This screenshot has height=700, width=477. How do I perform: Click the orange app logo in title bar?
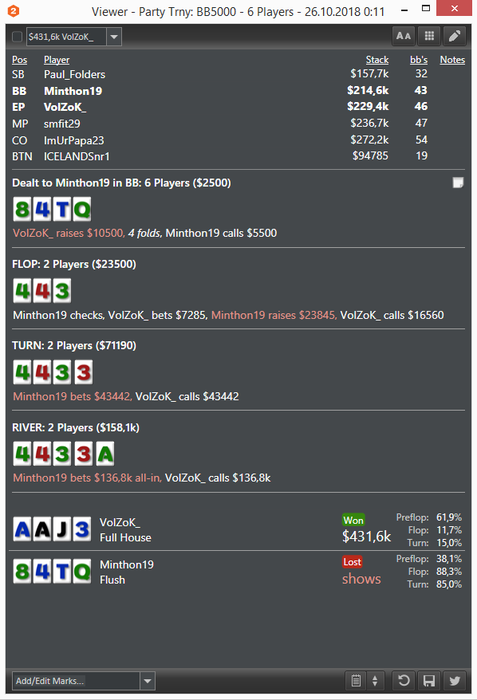14,11
